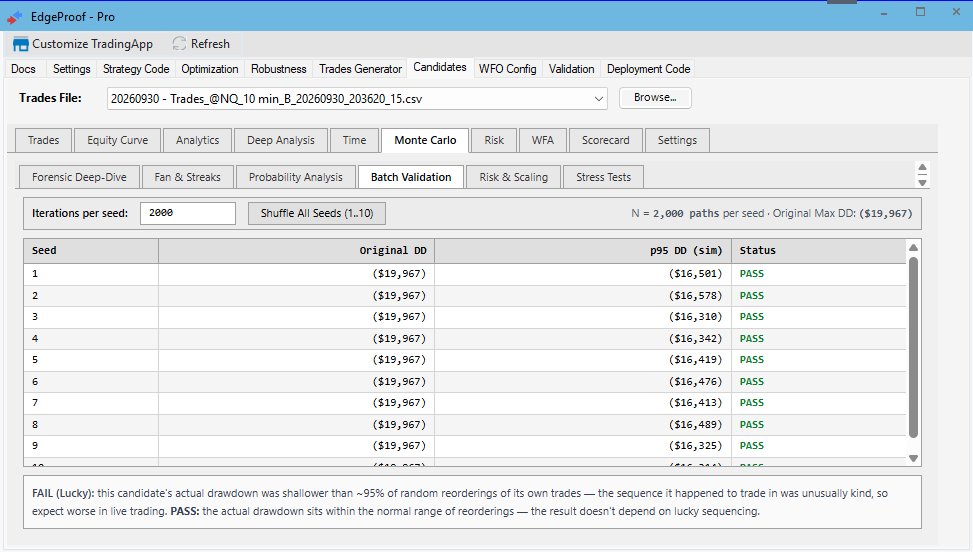Click the Refresh toolbar label
The image size is (973, 552).
pyautogui.click(x=210, y=44)
